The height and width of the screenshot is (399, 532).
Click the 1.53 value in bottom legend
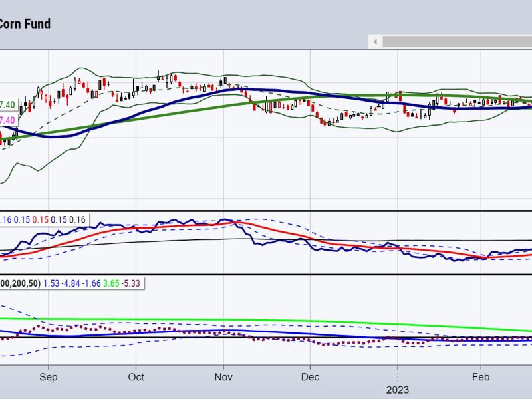pyautogui.click(x=51, y=283)
